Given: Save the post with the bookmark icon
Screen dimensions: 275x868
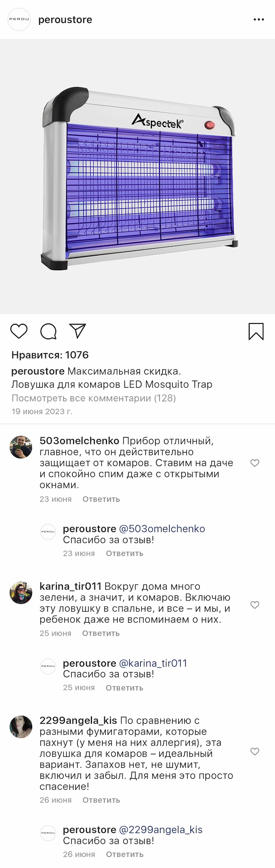Looking at the screenshot, I should 256,332.
